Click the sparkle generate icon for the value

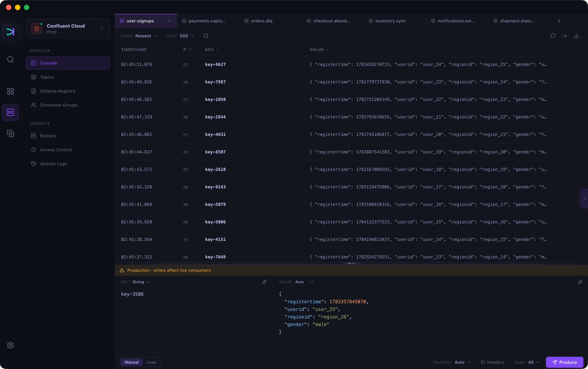click(580, 282)
